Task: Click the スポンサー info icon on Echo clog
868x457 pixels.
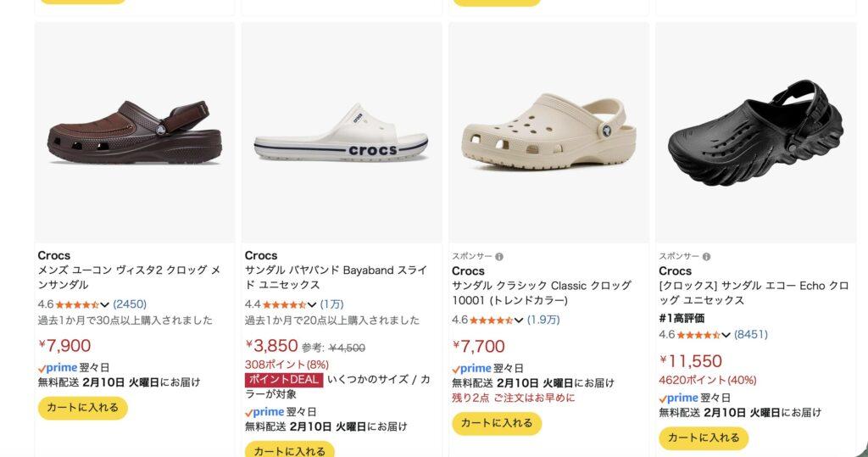Action: coord(706,257)
